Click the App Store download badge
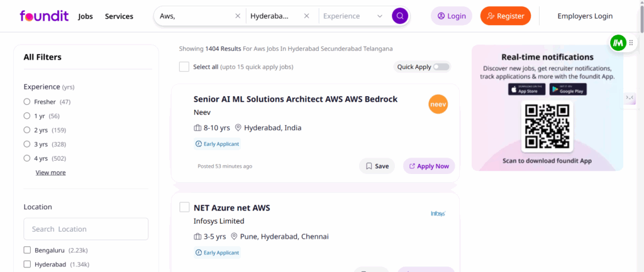The image size is (644, 272). click(526, 89)
